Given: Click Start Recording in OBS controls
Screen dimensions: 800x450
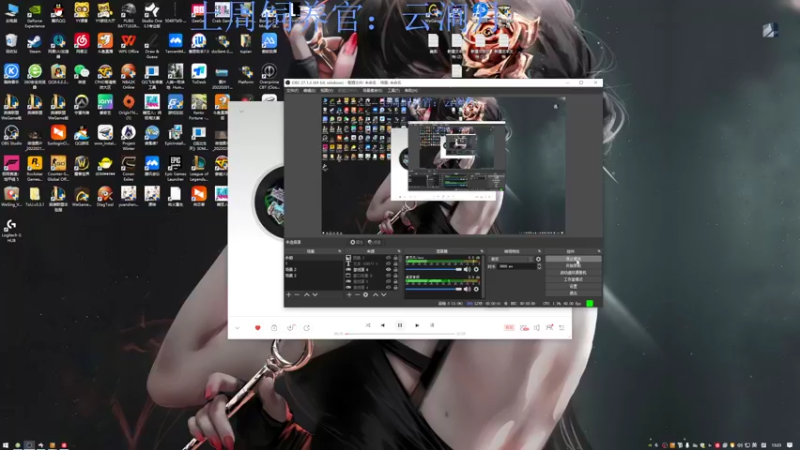Looking at the screenshot, I should click(573, 265).
